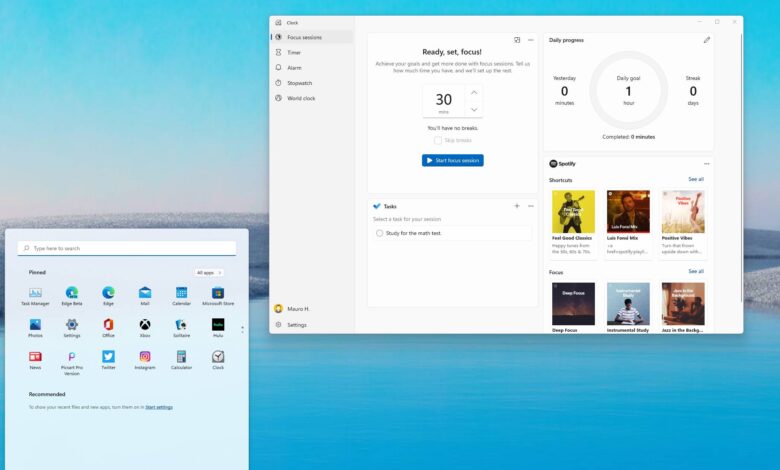780x470 pixels.
Task: Open Feel Good Classics playlist thumbnail
Action: point(573,211)
